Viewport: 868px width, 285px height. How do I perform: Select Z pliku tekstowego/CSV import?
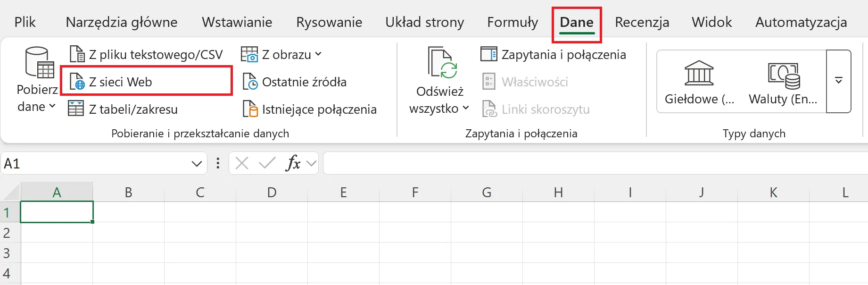pos(146,55)
